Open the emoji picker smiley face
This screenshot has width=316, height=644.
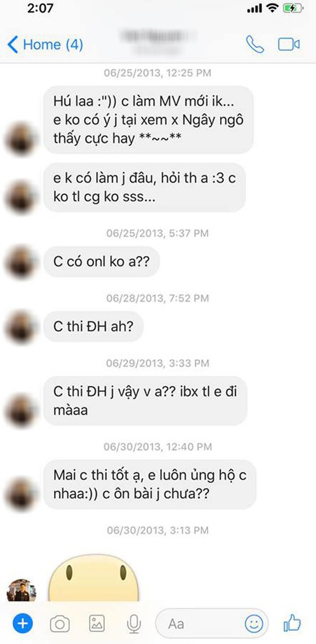(254, 623)
